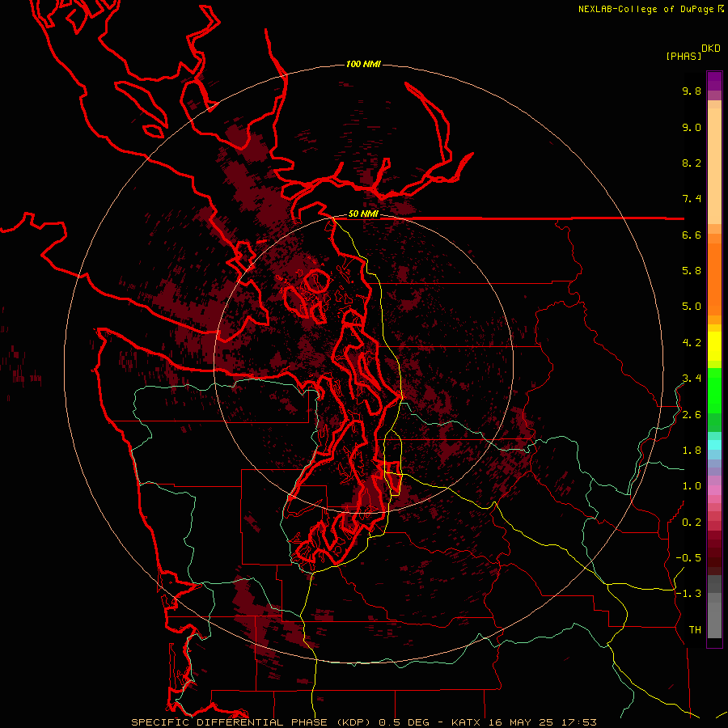Click the 3.4 scale value
This screenshot has height=728, width=728.
(x=692, y=379)
